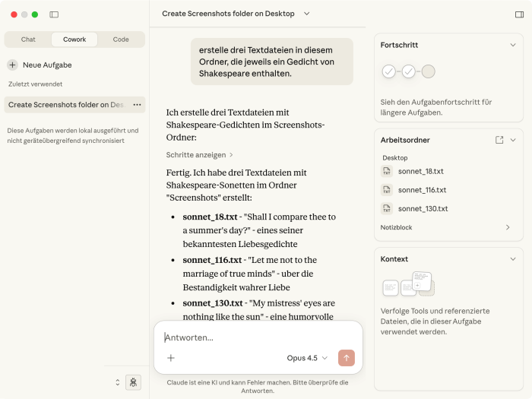Click the Kontext heading
The width and height of the screenshot is (532, 399).
(x=394, y=259)
